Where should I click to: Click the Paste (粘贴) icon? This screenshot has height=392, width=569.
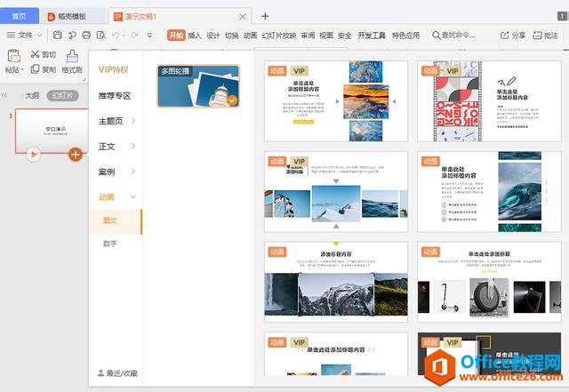point(12,55)
